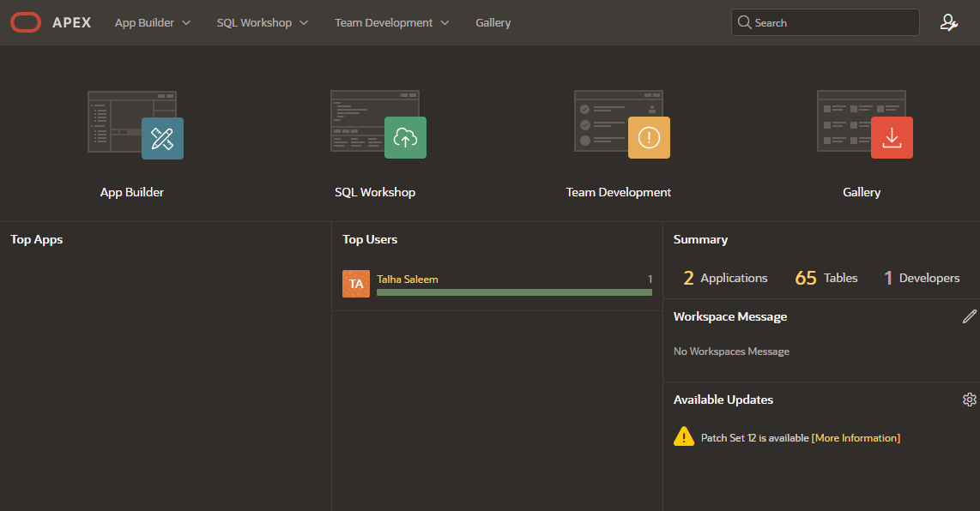Open the SQL Workshop cloud upload tile icon
Viewport: 980px width, 511px height.
[405, 137]
